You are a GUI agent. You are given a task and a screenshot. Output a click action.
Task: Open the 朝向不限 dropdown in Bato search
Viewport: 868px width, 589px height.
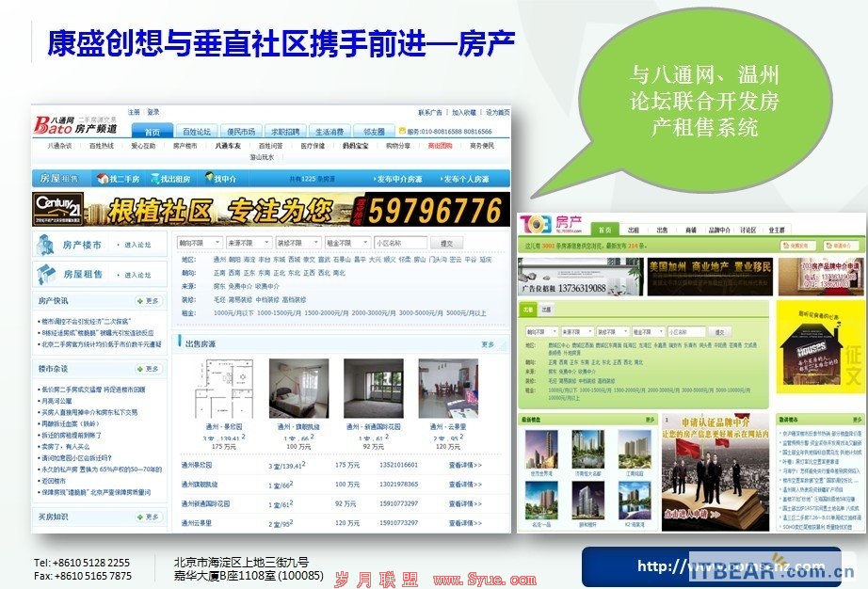pos(200,243)
